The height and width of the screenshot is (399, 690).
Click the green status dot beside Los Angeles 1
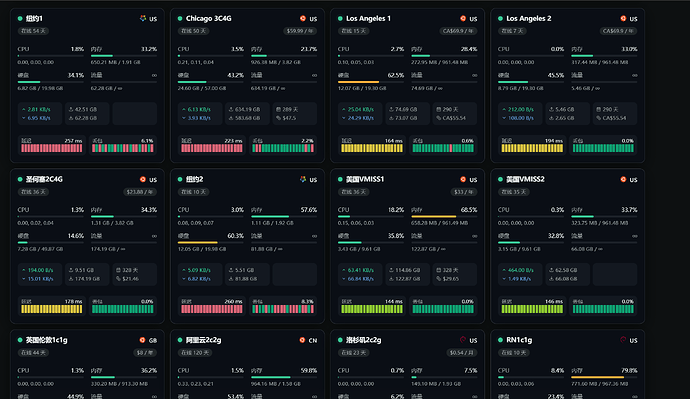(340, 18)
